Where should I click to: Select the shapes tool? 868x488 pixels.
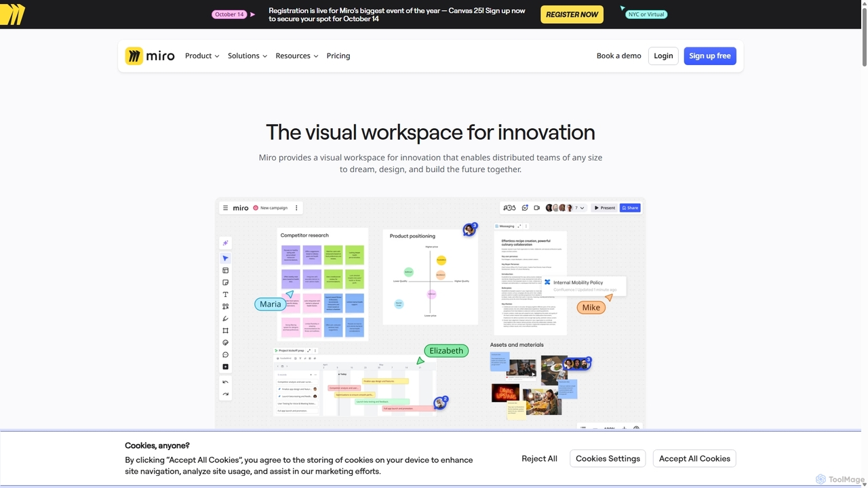coord(226,306)
